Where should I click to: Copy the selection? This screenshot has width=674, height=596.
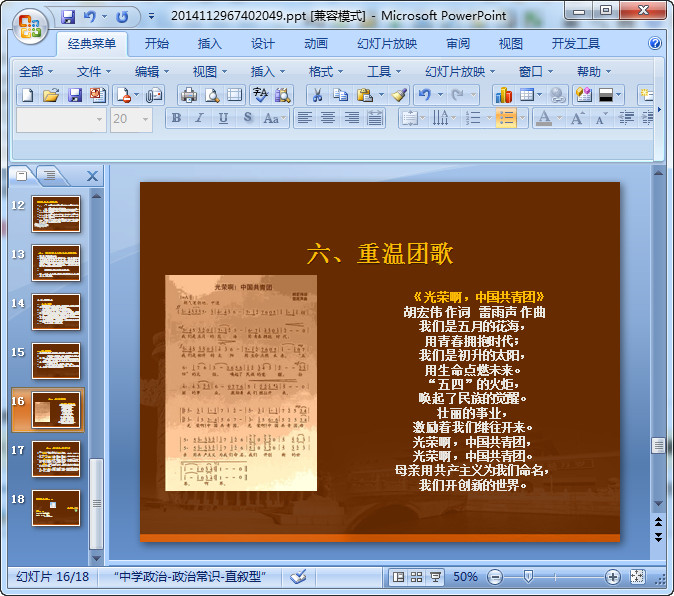(x=341, y=95)
